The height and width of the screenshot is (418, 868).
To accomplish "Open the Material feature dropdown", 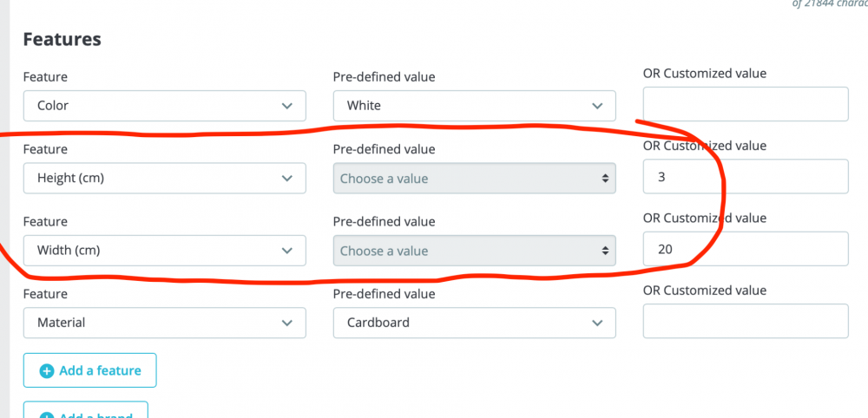I will tap(164, 323).
